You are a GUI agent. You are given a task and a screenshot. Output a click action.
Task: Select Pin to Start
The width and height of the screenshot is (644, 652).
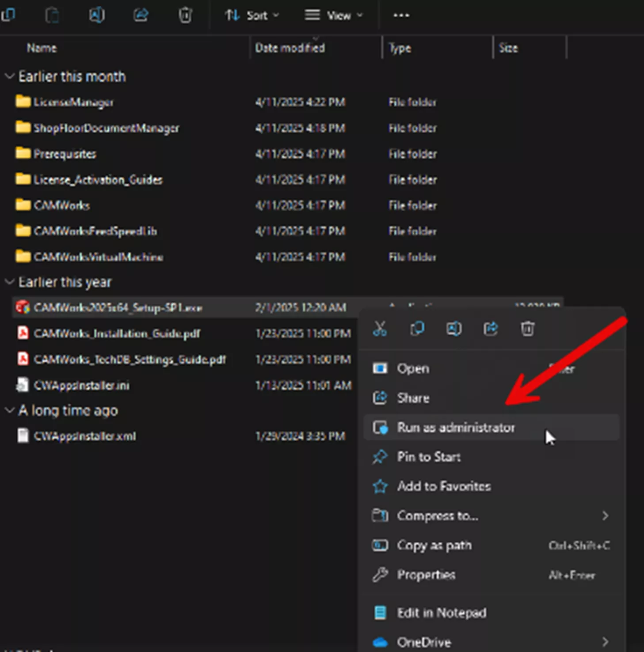pos(491,457)
